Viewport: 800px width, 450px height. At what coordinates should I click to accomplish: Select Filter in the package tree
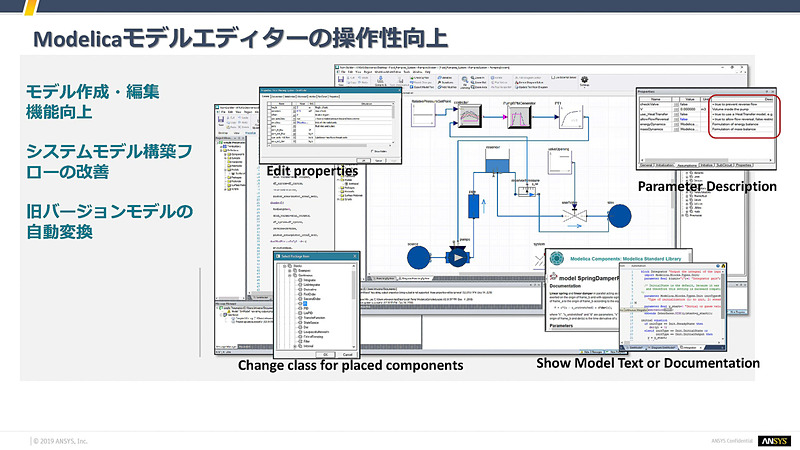(x=307, y=341)
